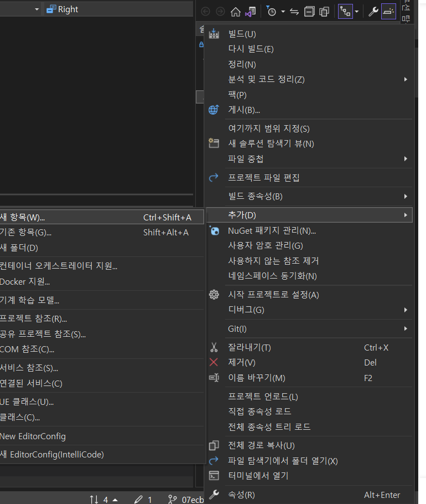This screenshot has height=504, width=426.
Task: Expand the 디버그(G) submenu arrow
Action: pos(406,310)
